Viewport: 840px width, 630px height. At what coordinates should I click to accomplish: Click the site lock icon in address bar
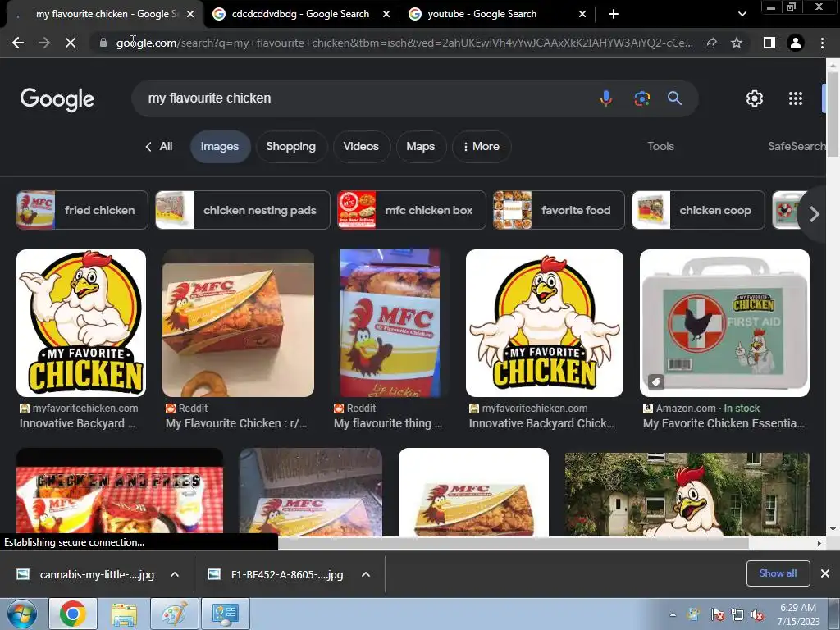pyautogui.click(x=103, y=43)
